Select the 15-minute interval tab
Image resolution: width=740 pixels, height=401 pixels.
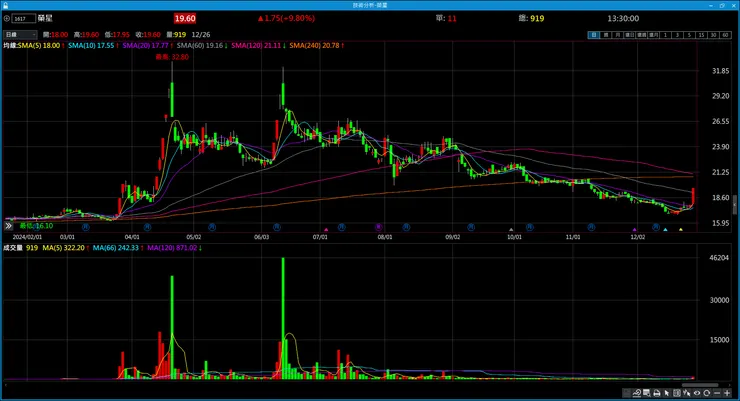click(701, 35)
